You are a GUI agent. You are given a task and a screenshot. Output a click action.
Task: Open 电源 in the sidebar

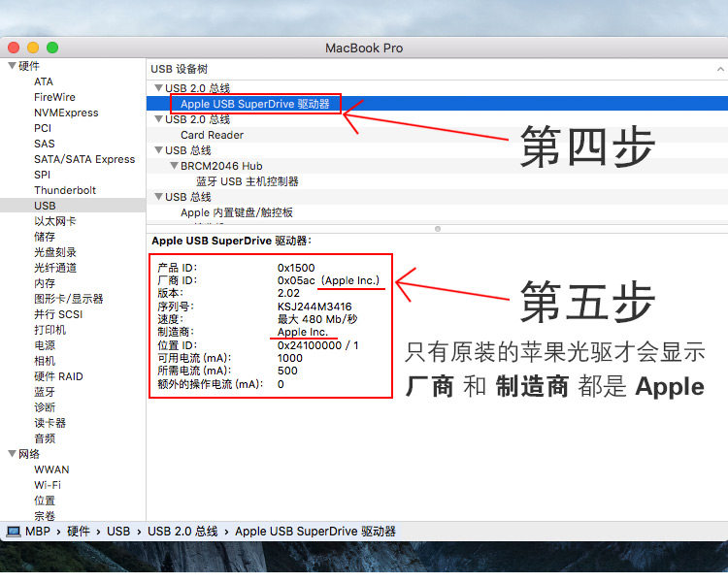[x=45, y=345]
